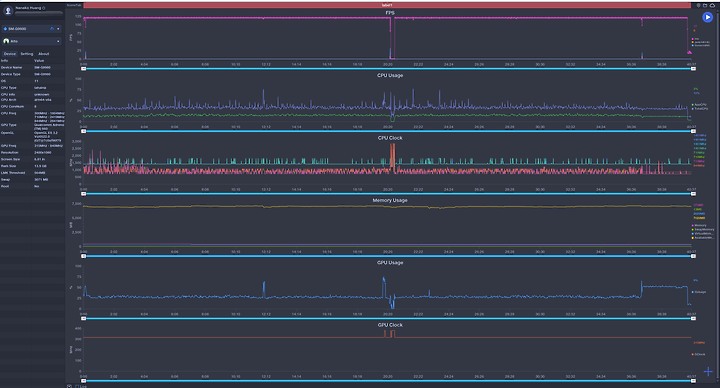Click right handle of CPU Clock range slider
720x388 pixels.
[693, 194]
